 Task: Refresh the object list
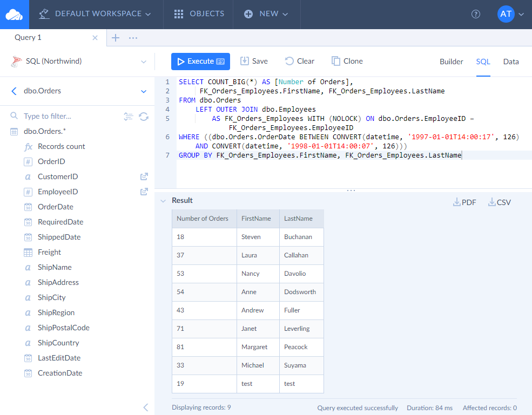144,116
